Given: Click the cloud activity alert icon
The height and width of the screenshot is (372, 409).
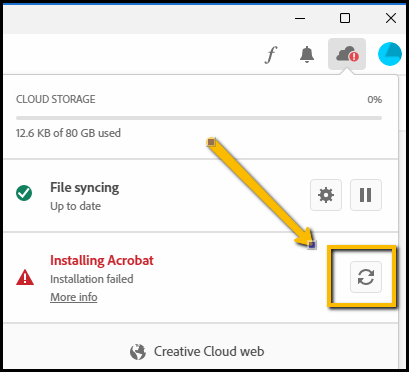Looking at the screenshot, I should coord(347,54).
